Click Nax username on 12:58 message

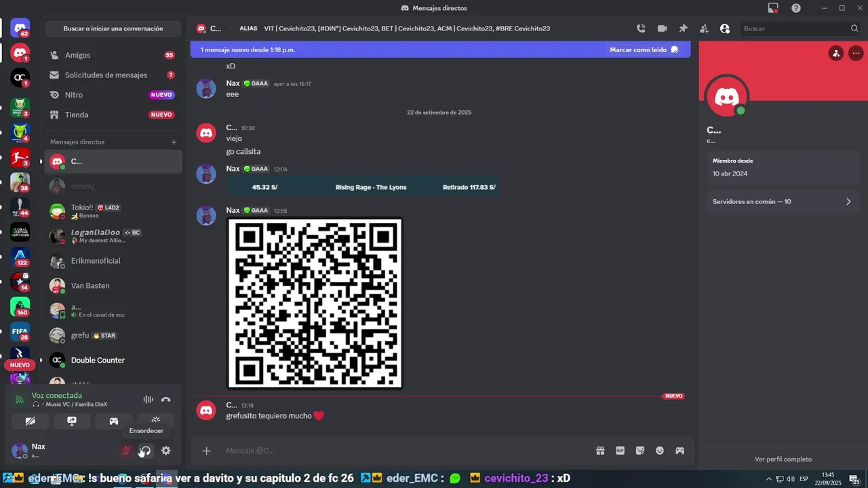(x=233, y=210)
